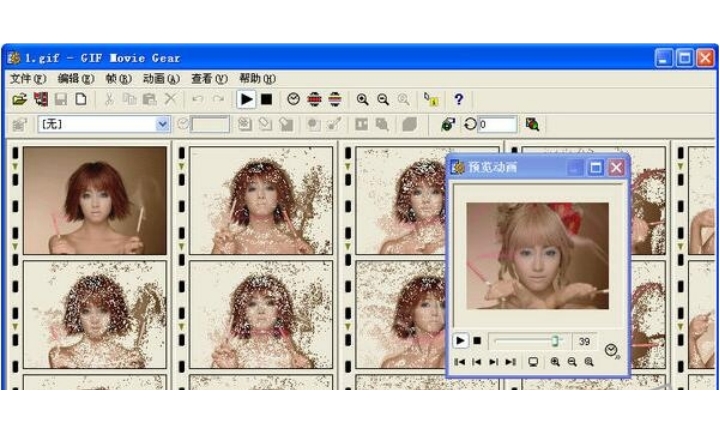
Task: Open the 文件 (File) menu
Action: coord(28,79)
